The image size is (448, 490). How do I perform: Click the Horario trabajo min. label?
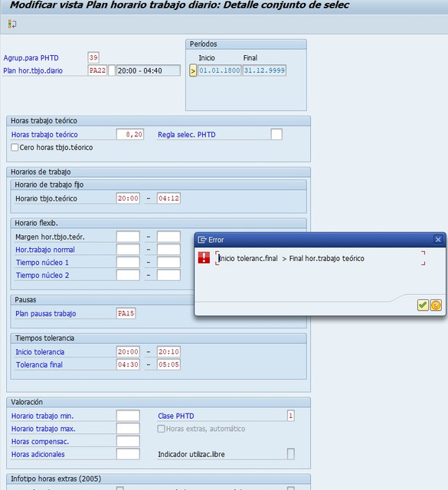coord(43,416)
